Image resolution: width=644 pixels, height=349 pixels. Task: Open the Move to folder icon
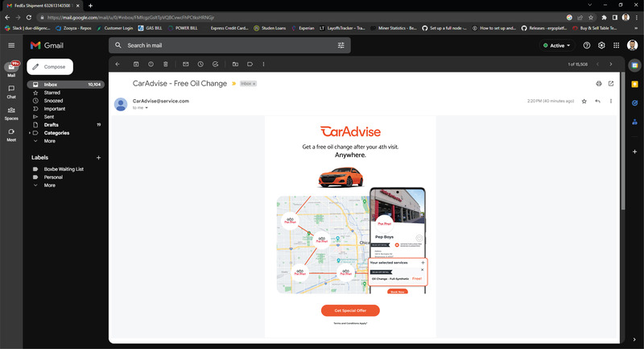[x=235, y=64]
